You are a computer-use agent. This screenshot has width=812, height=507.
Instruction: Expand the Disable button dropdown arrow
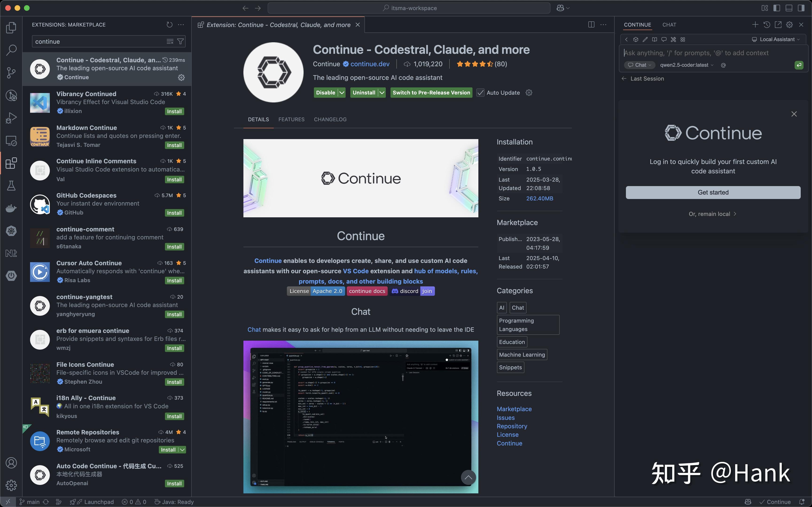click(x=342, y=93)
